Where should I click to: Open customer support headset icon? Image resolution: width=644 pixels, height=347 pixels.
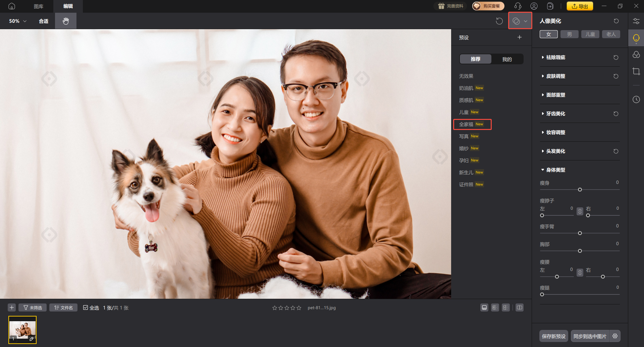point(518,6)
